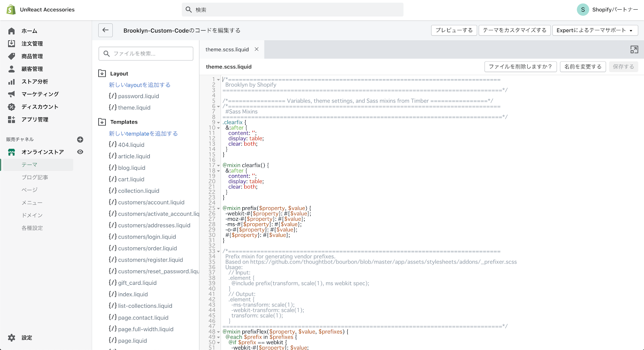This screenshot has height=350, width=644.
Task: Click the Orders management icon
Action: (x=12, y=43)
